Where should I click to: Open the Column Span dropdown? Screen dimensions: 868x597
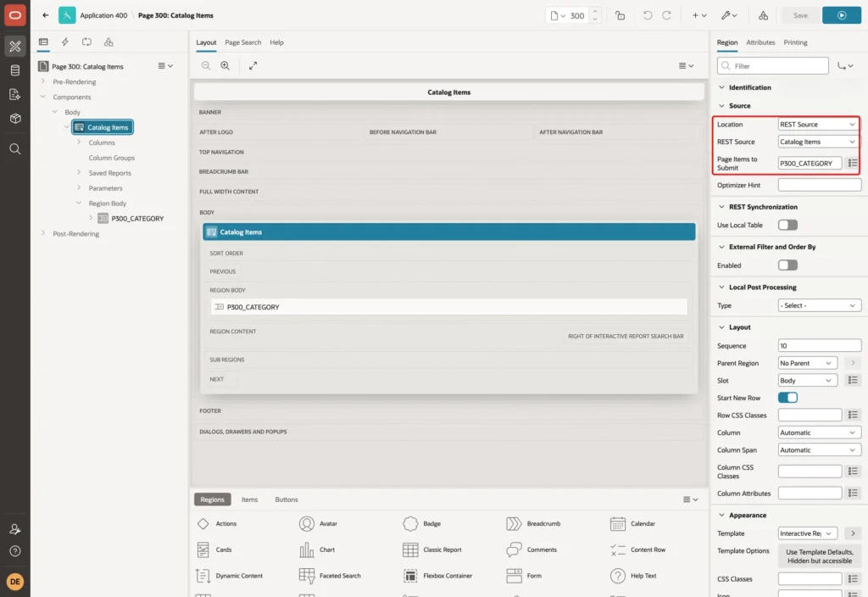point(820,450)
